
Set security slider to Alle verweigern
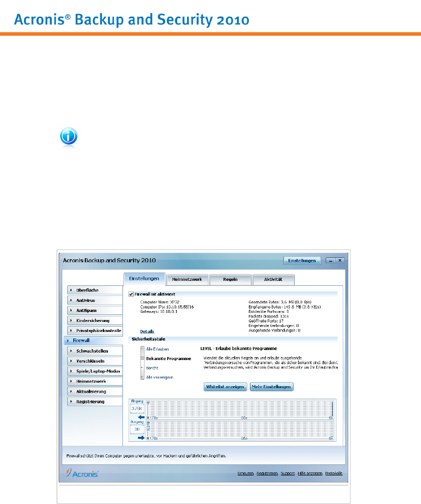tap(160, 377)
